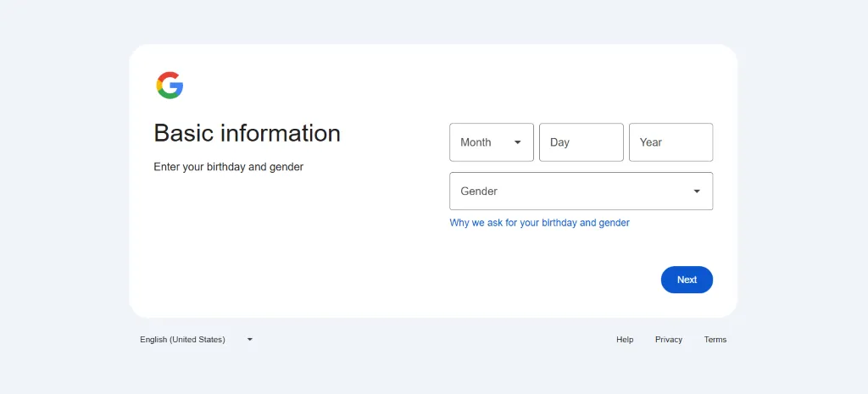Focus the Day input field
This screenshot has height=394, width=868.
click(581, 142)
